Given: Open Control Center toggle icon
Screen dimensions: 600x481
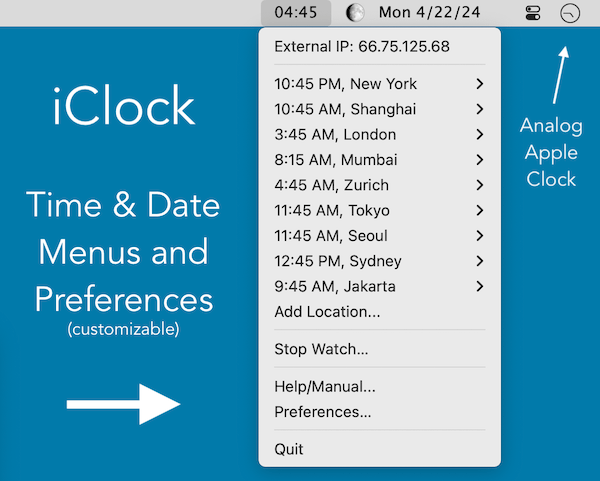Looking at the screenshot, I should [x=533, y=13].
